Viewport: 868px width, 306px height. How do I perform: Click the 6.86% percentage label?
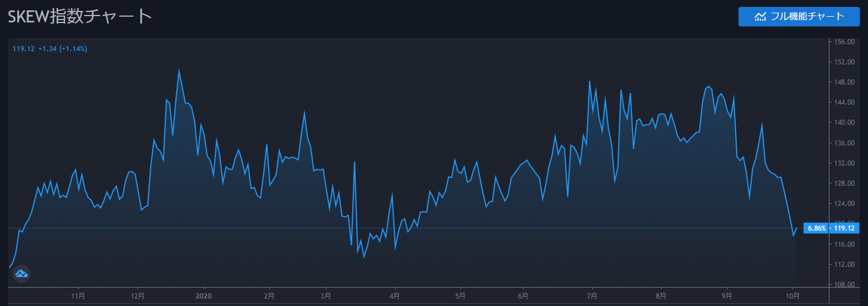pyautogui.click(x=817, y=228)
